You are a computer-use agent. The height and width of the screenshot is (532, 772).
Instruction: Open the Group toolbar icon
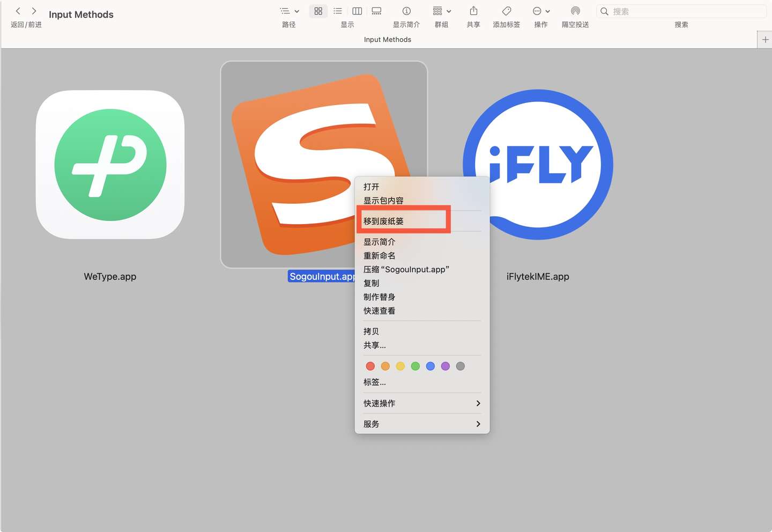point(437,11)
